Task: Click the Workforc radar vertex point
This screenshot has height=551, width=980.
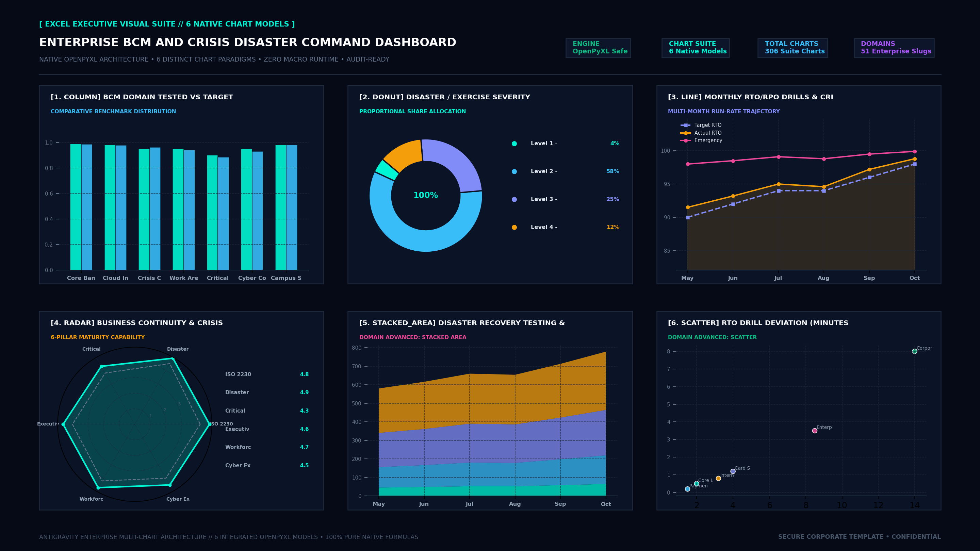Action: tap(98, 487)
